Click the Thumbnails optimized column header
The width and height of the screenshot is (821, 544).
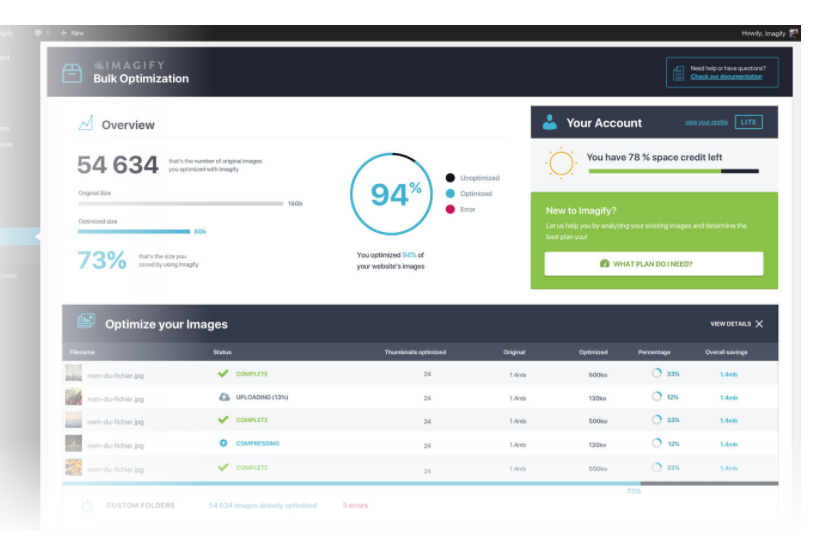[415, 352]
